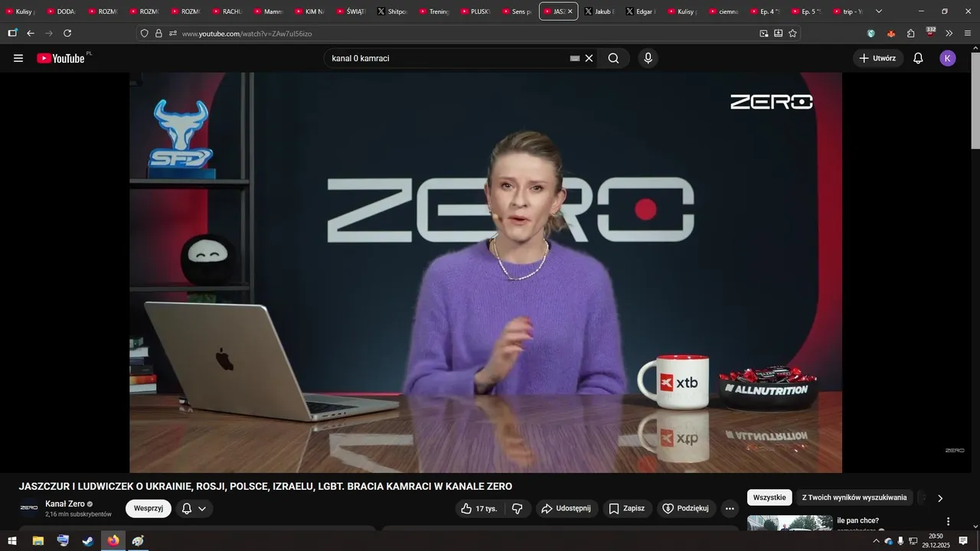Bookmark this page with the star icon
980x551 pixels.
[792, 33]
